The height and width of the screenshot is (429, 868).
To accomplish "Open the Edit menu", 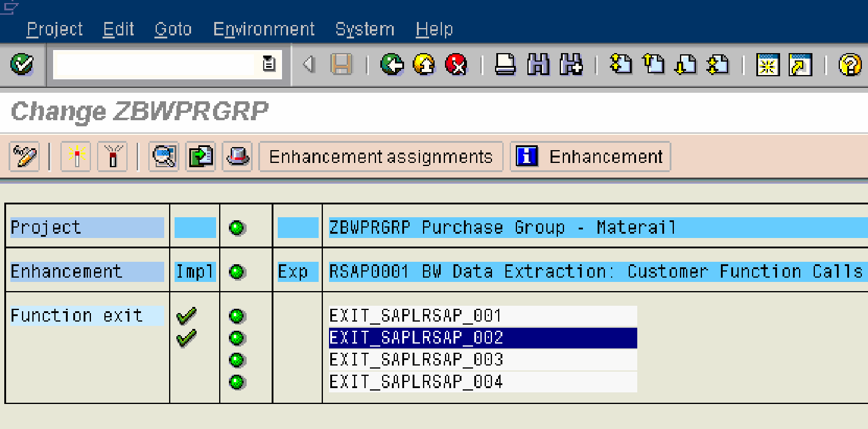I will pyautogui.click(x=118, y=29).
